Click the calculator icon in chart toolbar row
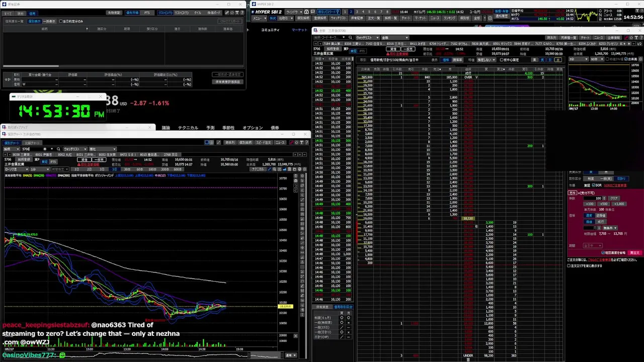This screenshot has width=644, height=362. 289,169
